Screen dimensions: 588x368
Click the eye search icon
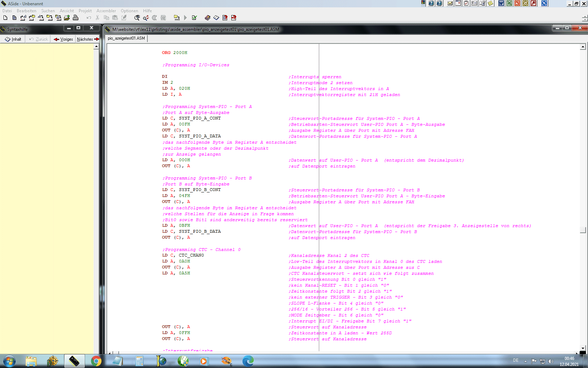(137, 18)
